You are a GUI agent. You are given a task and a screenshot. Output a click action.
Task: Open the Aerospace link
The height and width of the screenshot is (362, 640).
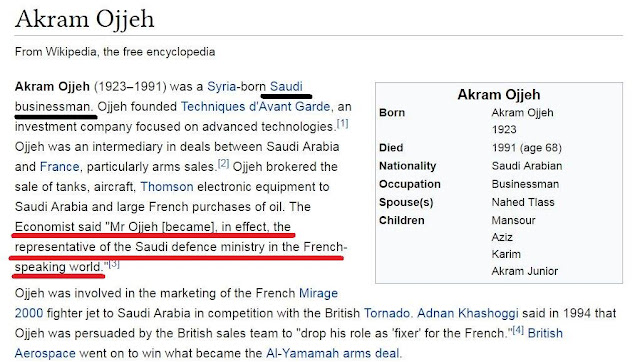tap(45, 353)
